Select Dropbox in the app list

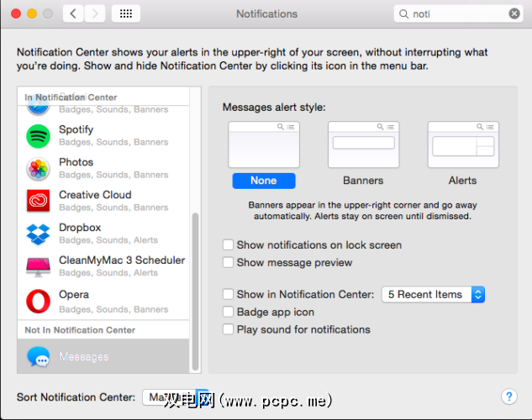coord(103,234)
